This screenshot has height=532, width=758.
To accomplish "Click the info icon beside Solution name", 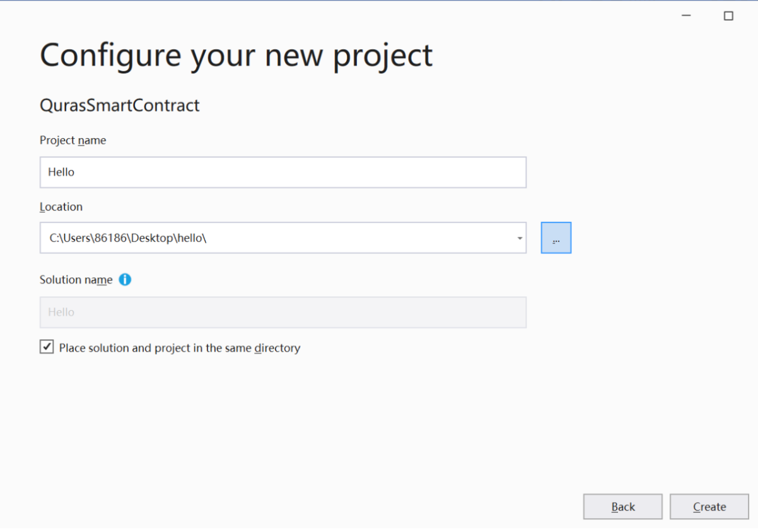I will [x=125, y=280].
